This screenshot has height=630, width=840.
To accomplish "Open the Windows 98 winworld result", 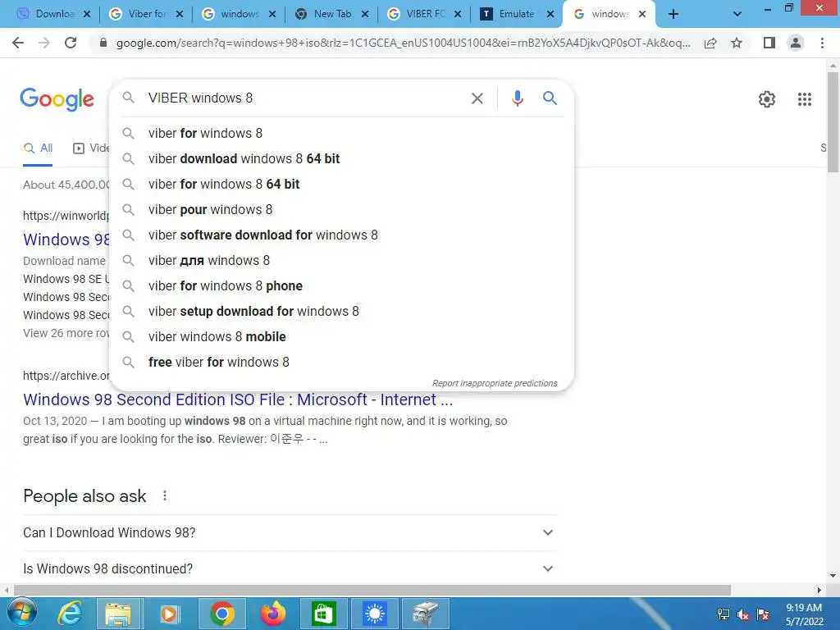I will [x=66, y=240].
